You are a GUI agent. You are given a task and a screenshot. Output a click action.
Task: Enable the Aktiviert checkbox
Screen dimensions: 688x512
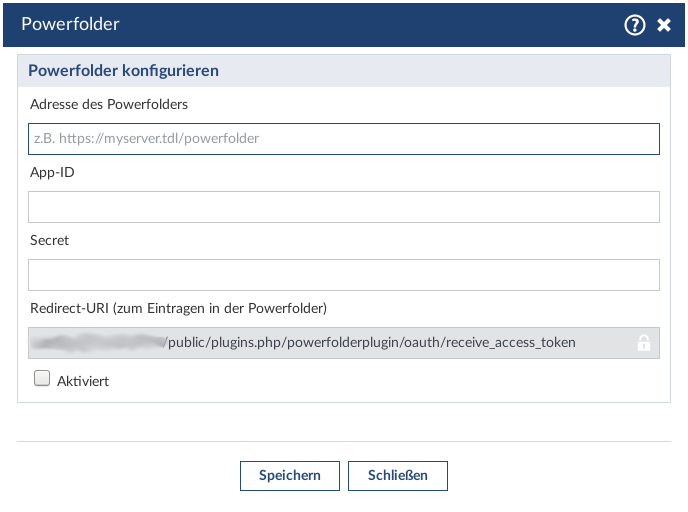42,379
